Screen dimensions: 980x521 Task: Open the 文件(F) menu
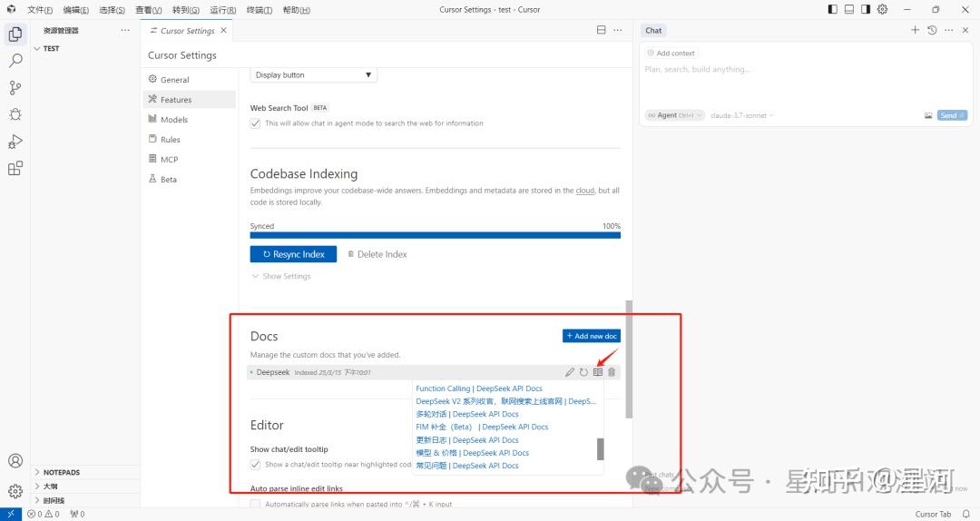click(40, 10)
